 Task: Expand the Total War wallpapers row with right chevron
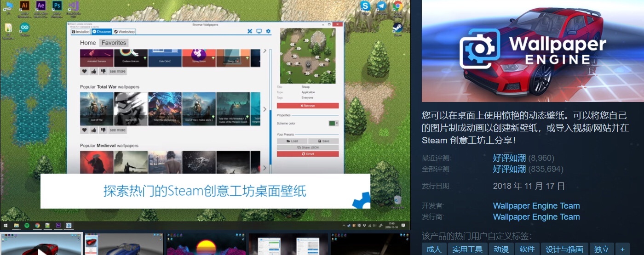click(264, 109)
